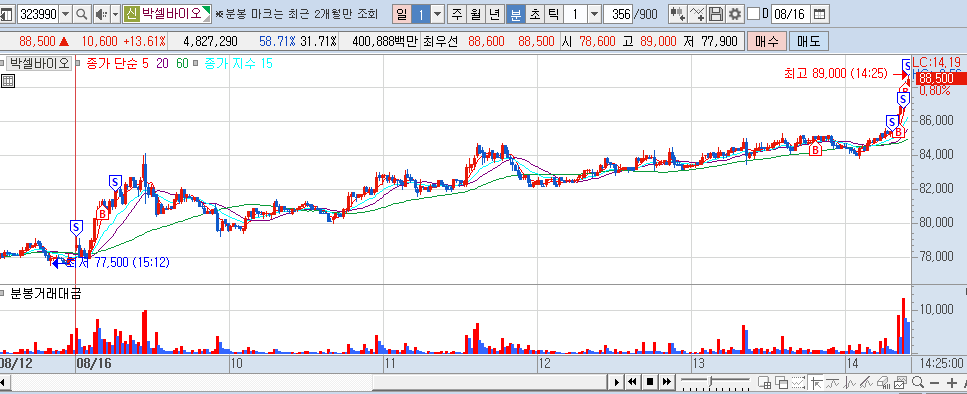This screenshot has width=967, height=394.
Task: Click the stock code input field 323990
Action: (38, 14)
